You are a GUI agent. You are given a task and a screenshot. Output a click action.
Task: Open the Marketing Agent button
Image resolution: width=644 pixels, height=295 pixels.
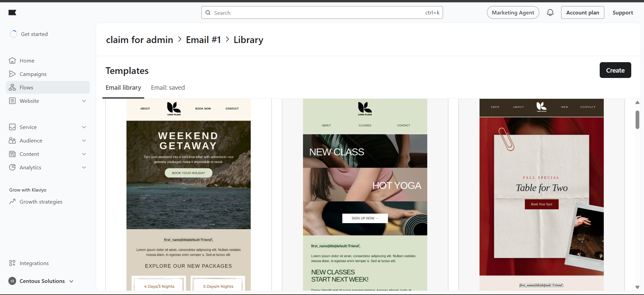(513, 13)
